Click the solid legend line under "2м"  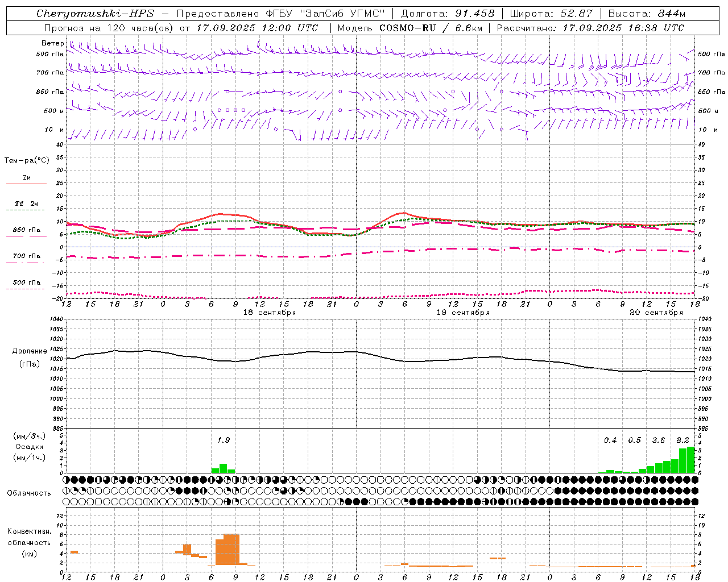coord(26,184)
